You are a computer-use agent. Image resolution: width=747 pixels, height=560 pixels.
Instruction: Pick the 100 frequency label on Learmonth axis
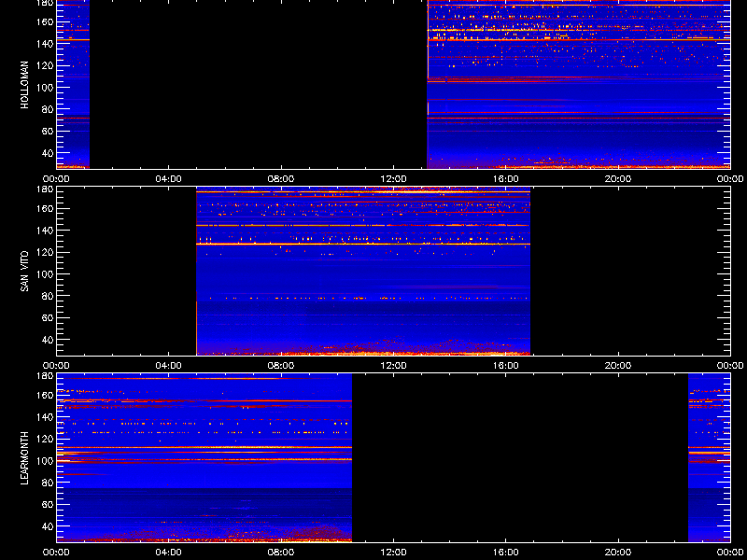tap(46, 460)
